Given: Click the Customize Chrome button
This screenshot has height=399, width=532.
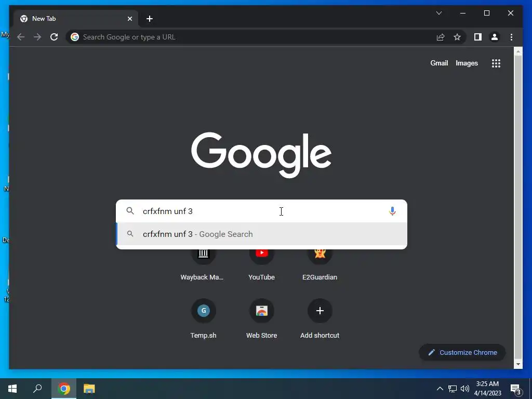Looking at the screenshot, I should coord(462,353).
